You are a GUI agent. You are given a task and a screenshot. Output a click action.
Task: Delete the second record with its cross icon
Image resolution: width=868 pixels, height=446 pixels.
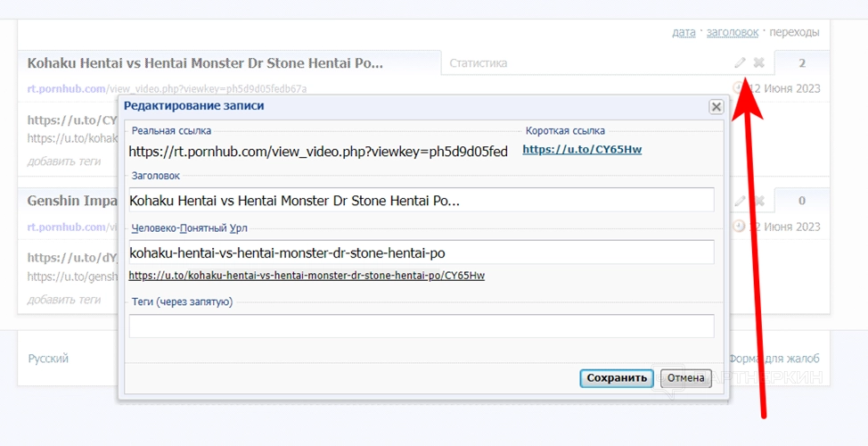(758, 202)
